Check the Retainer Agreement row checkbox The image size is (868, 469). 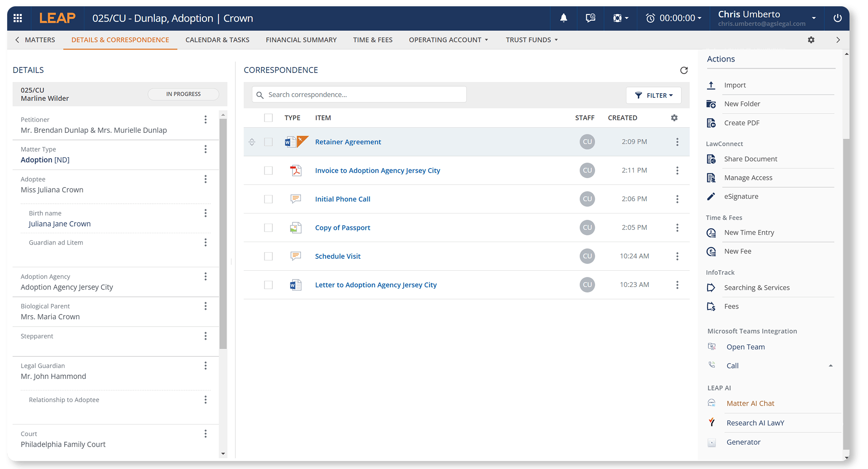point(268,142)
